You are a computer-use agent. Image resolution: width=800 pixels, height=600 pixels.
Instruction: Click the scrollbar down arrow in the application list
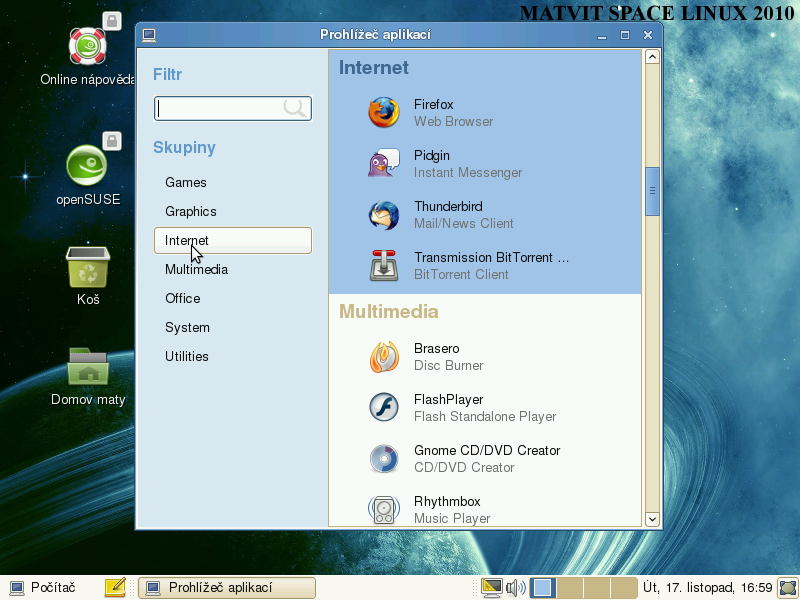(652, 519)
